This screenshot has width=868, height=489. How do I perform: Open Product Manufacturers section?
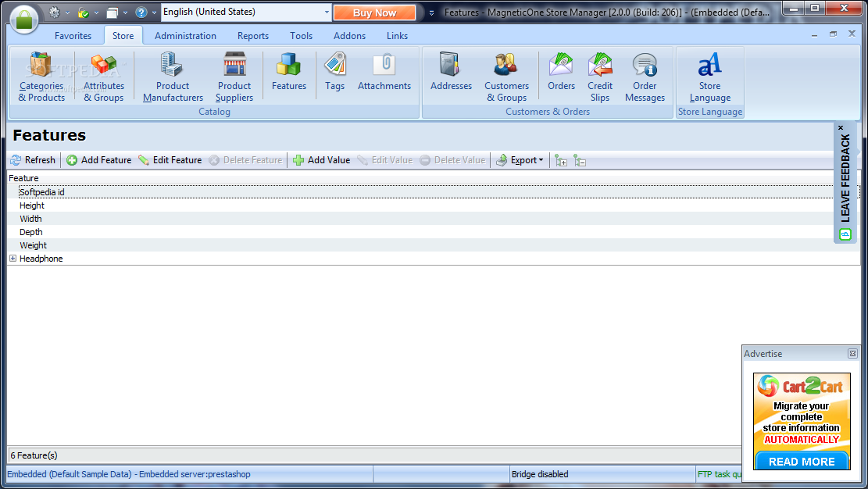173,77
